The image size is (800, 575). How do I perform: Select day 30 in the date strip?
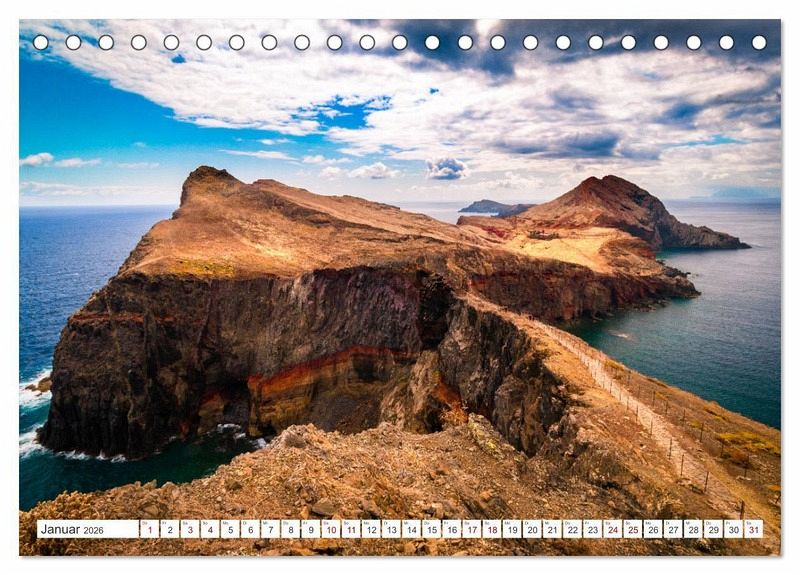click(x=734, y=529)
